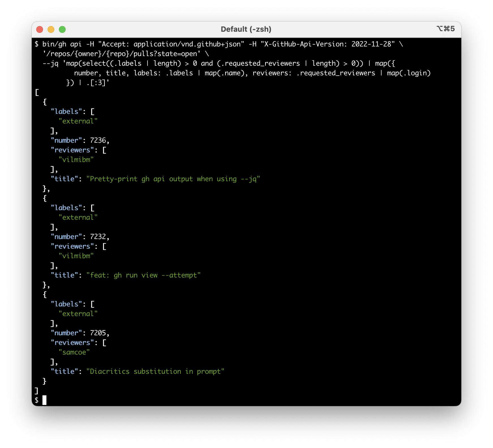The image size is (493, 448).
Task: Click the title 'Pretty-print gh api output when using --jq'
Action: [173, 179]
